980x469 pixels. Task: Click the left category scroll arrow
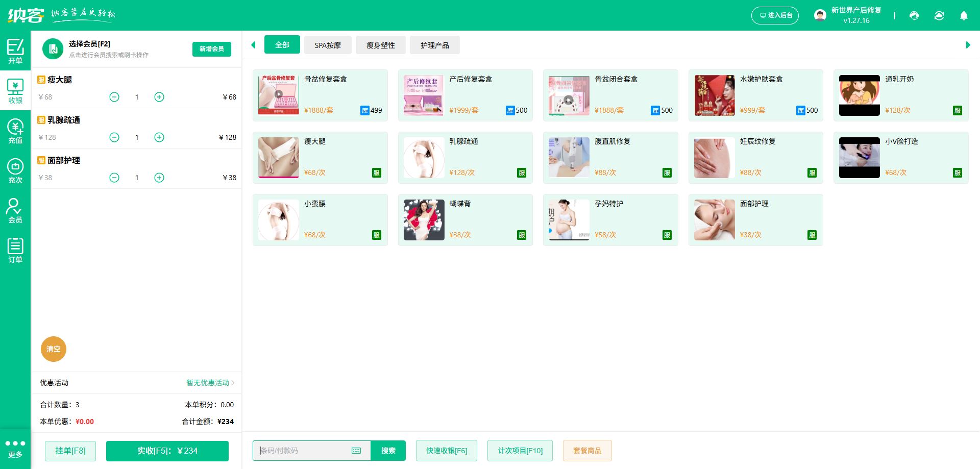(x=253, y=44)
